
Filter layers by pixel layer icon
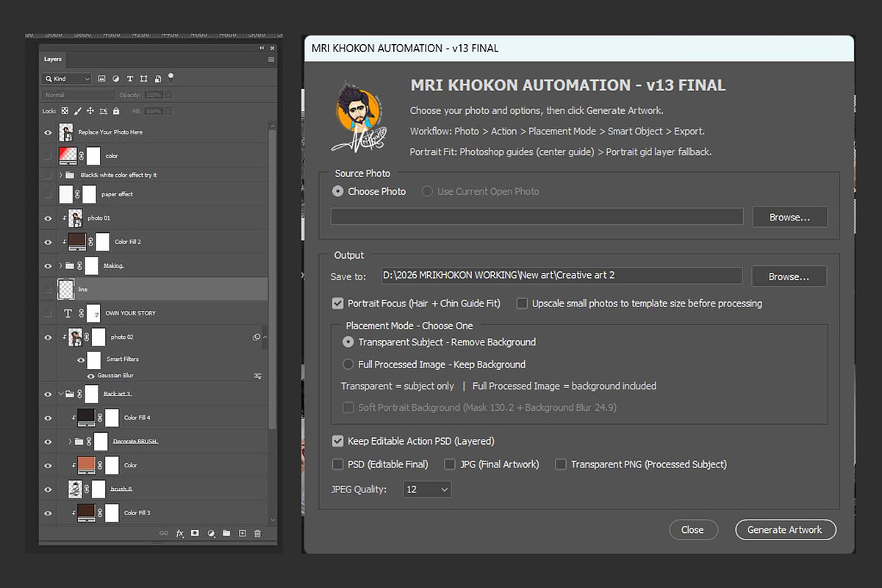pos(102,79)
